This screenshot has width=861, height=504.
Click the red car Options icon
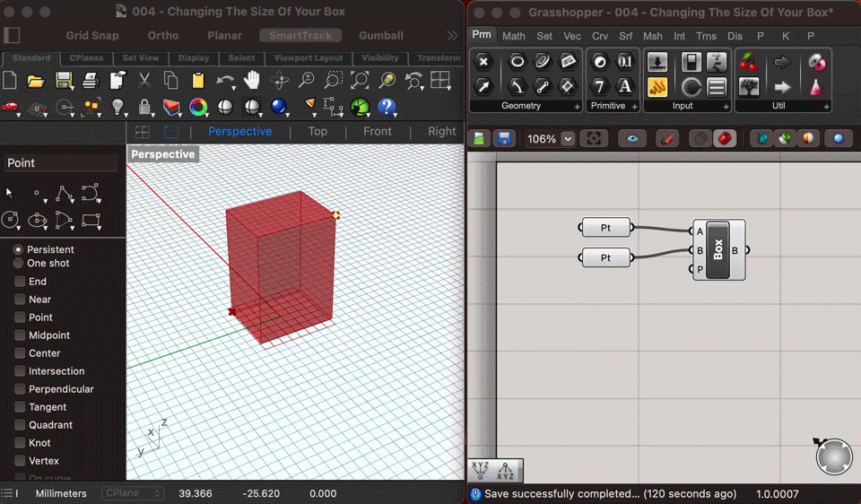[9, 107]
